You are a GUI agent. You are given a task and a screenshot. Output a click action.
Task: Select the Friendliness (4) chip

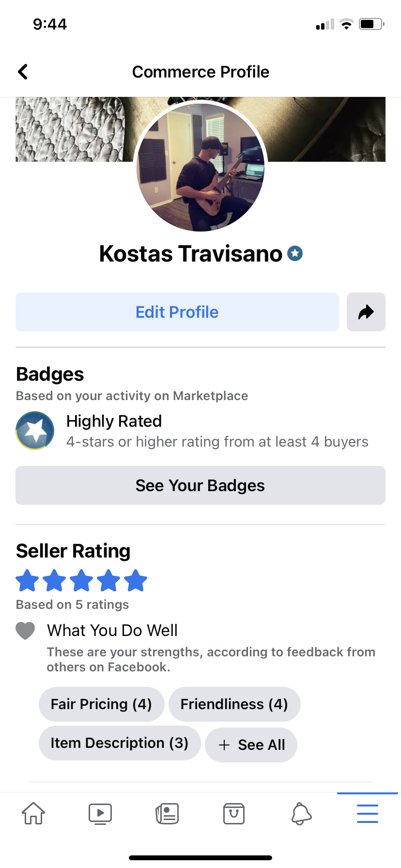(234, 704)
